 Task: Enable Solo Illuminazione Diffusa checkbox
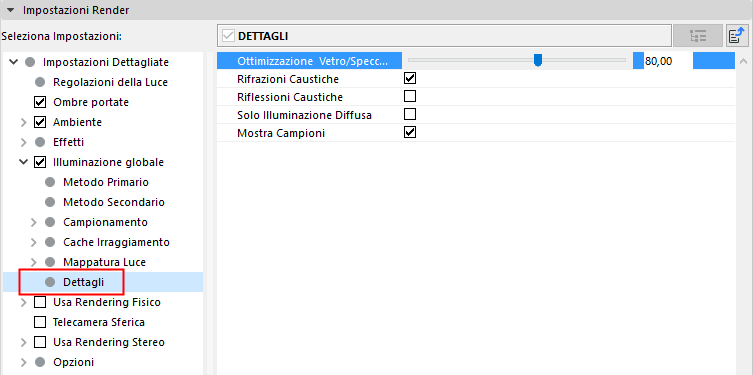click(x=410, y=114)
